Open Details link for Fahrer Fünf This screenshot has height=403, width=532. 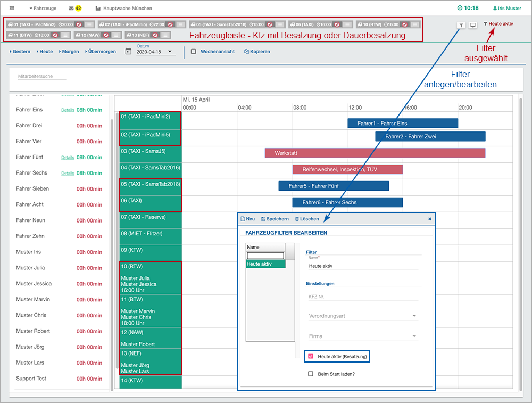click(x=68, y=158)
